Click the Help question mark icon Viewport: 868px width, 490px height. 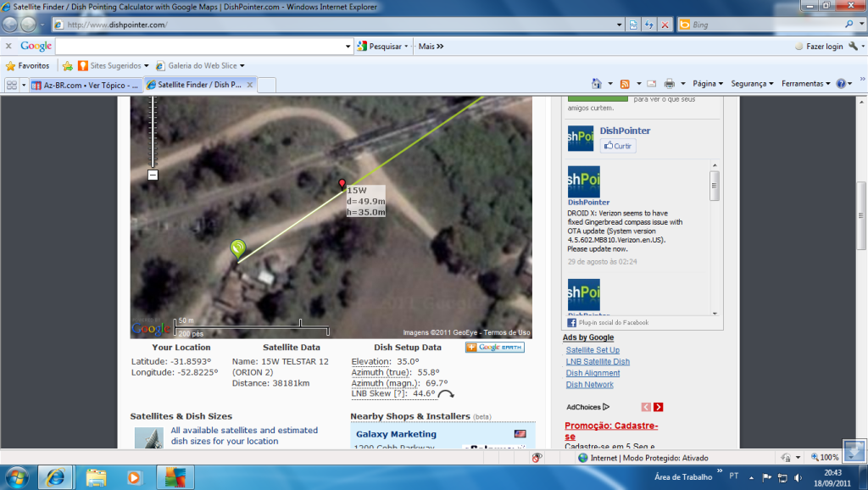[x=841, y=84]
